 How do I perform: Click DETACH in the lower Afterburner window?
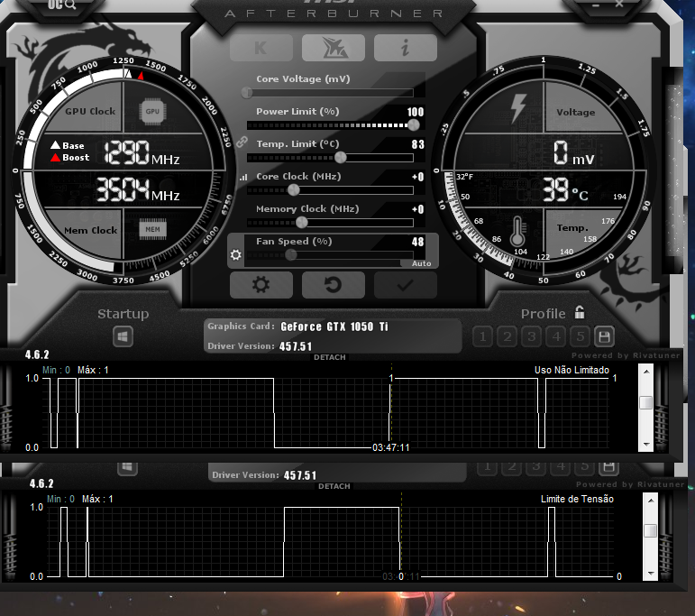(x=334, y=486)
